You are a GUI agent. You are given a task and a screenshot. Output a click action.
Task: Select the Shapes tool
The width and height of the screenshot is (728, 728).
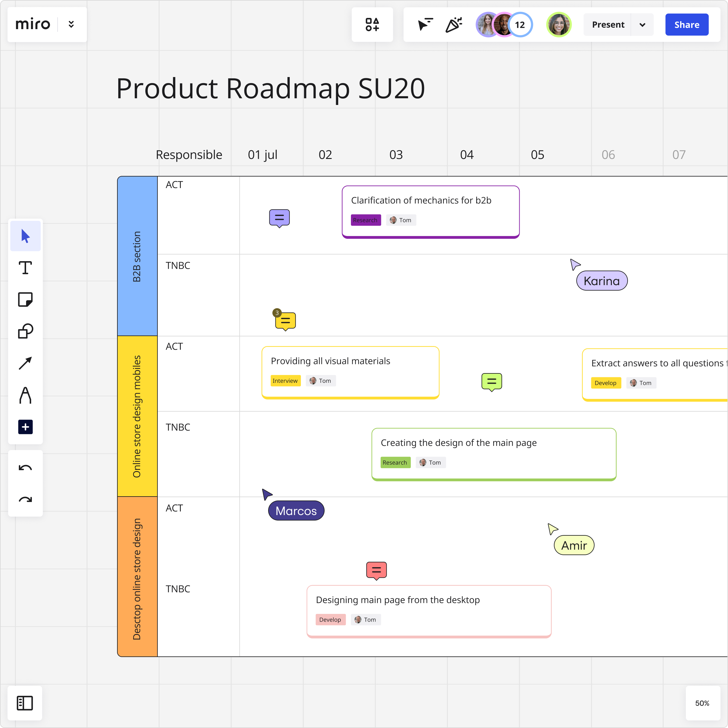tap(25, 331)
